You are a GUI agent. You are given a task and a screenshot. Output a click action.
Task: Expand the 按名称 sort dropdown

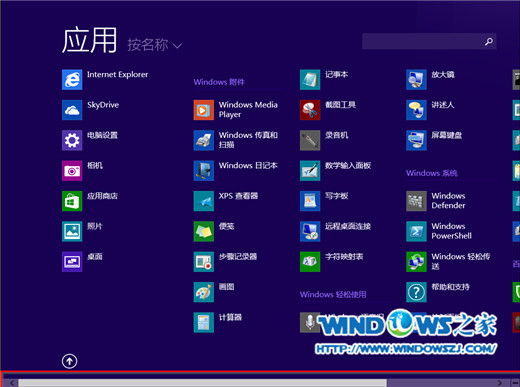[x=154, y=45]
